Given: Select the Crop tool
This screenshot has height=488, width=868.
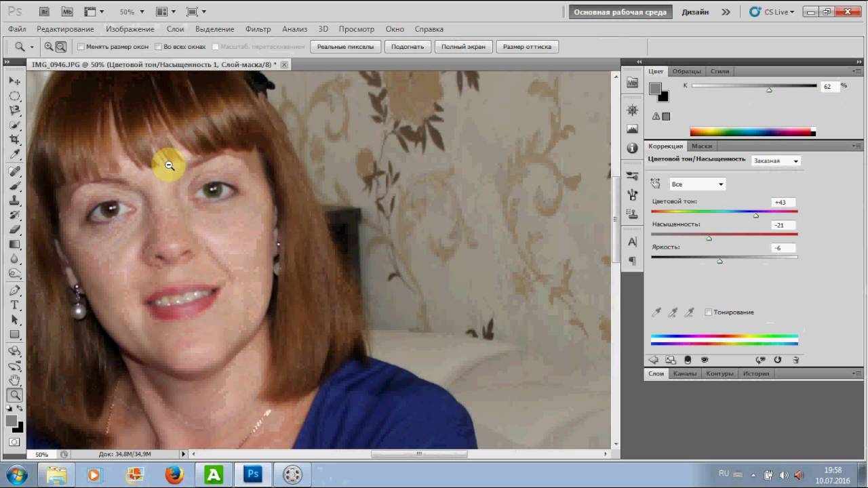Looking at the screenshot, I should pos(14,140).
